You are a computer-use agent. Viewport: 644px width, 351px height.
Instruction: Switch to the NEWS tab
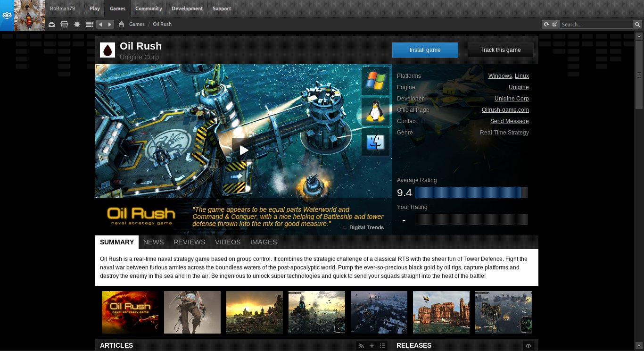tap(154, 242)
